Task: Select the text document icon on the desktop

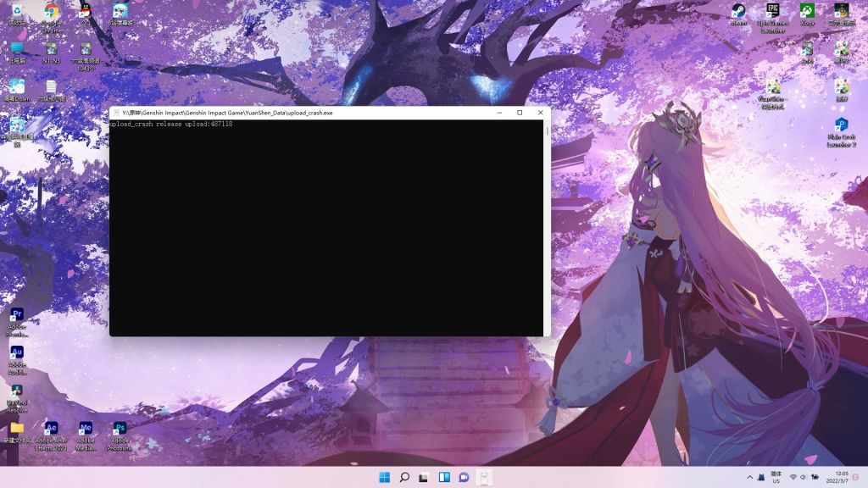Action: click(51, 91)
